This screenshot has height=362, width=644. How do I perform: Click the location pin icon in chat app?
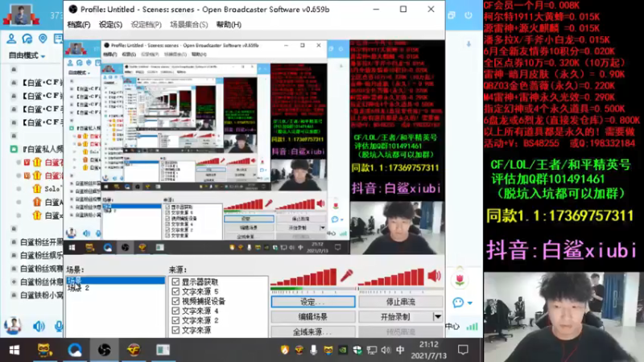(43, 39)
